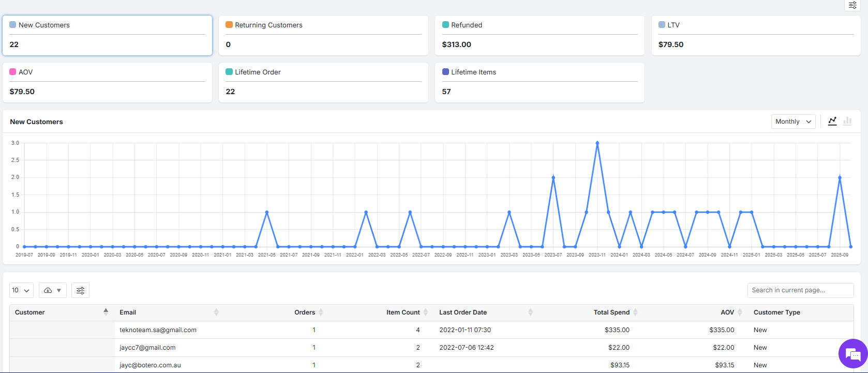Screen dimensions: 868x373
Task: Toggle the LTV metric card
Action: [756, 35]
